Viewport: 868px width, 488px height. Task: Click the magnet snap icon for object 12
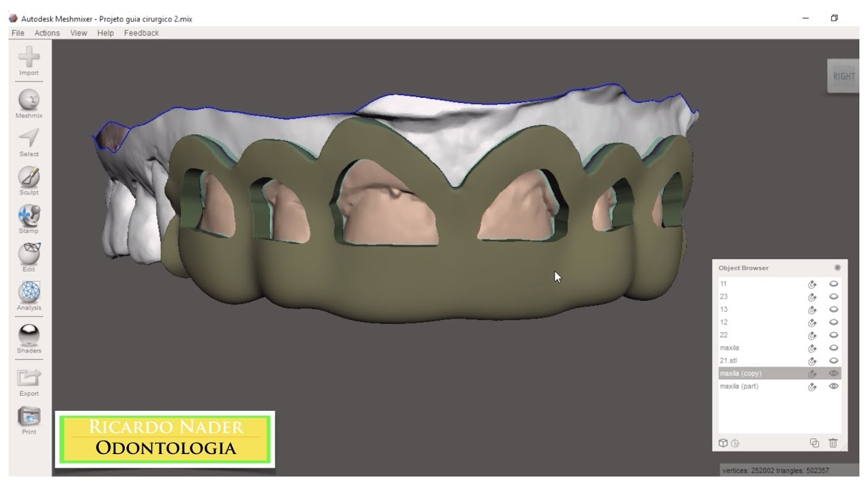(x=812, y=323)
